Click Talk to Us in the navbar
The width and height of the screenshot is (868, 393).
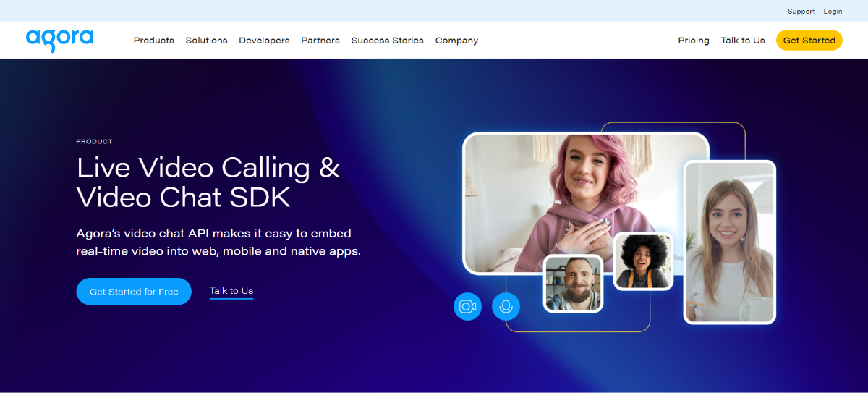[x=743, y=41]
